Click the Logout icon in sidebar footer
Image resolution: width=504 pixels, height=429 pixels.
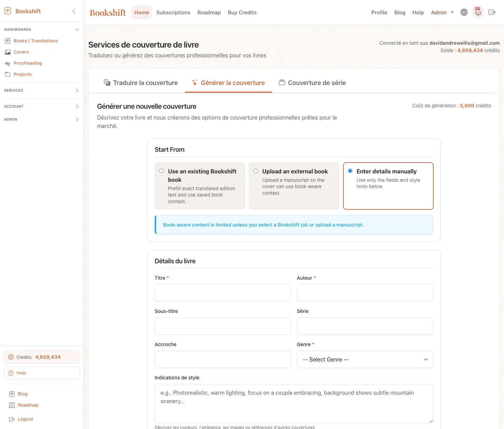(x=12, y=419)
